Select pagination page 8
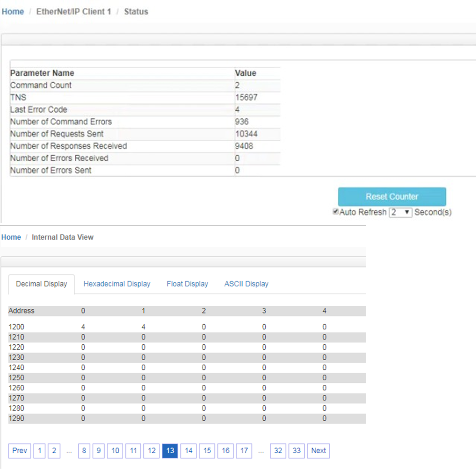 pyautogui.click(x=84, y=451)
